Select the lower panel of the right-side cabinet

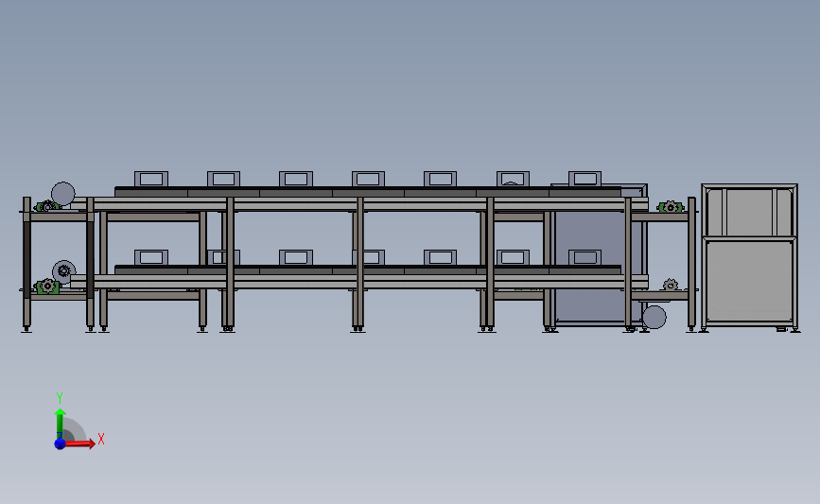tap(749, 281)
